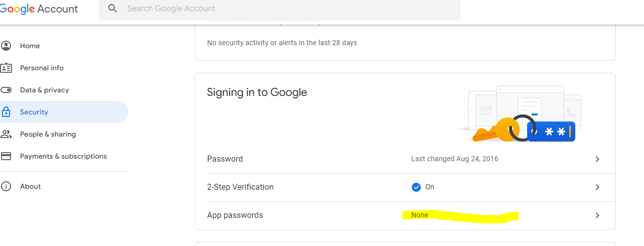Go to the Data & privacy section
Image resolution: width=644 pixels, height=246 pixels.
tap(44, 90)
